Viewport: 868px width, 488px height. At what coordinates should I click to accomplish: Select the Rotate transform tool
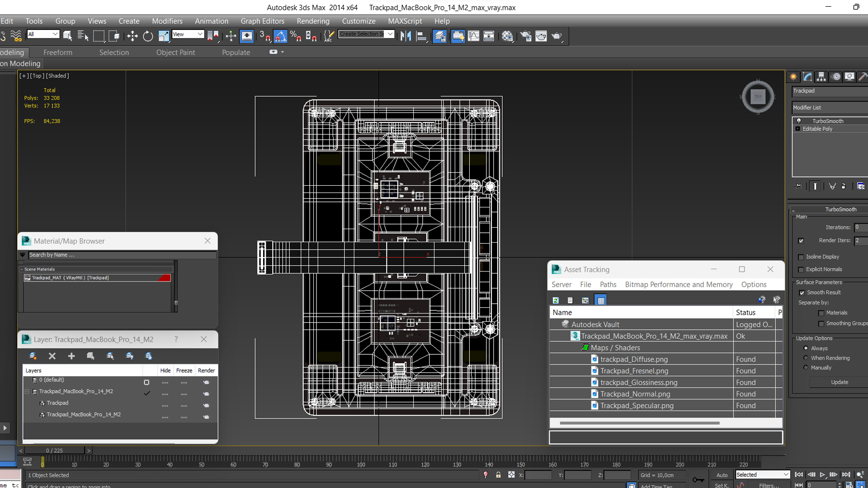tap(148, 36)
